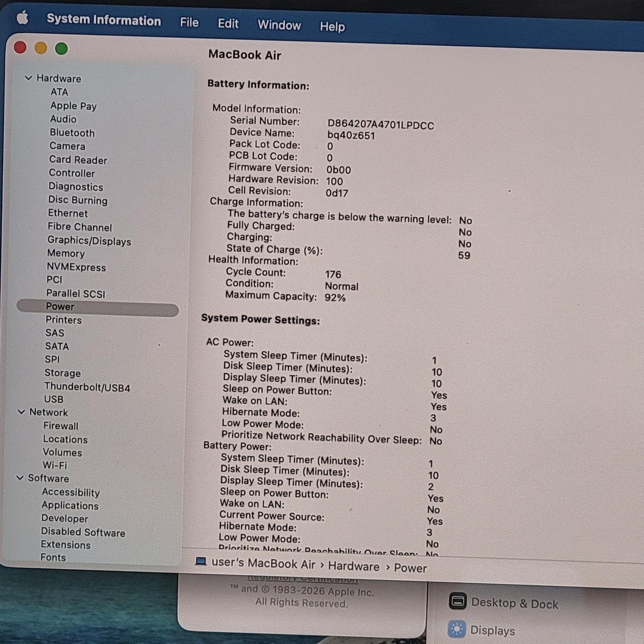Screen dimensions: 644x644
Task: Click the Displays icon in Settings window
Action: (457, 629)
